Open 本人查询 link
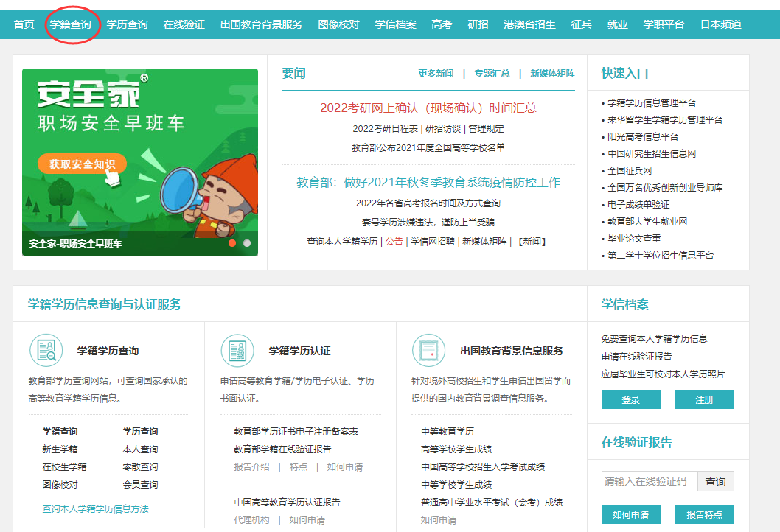 140,449
